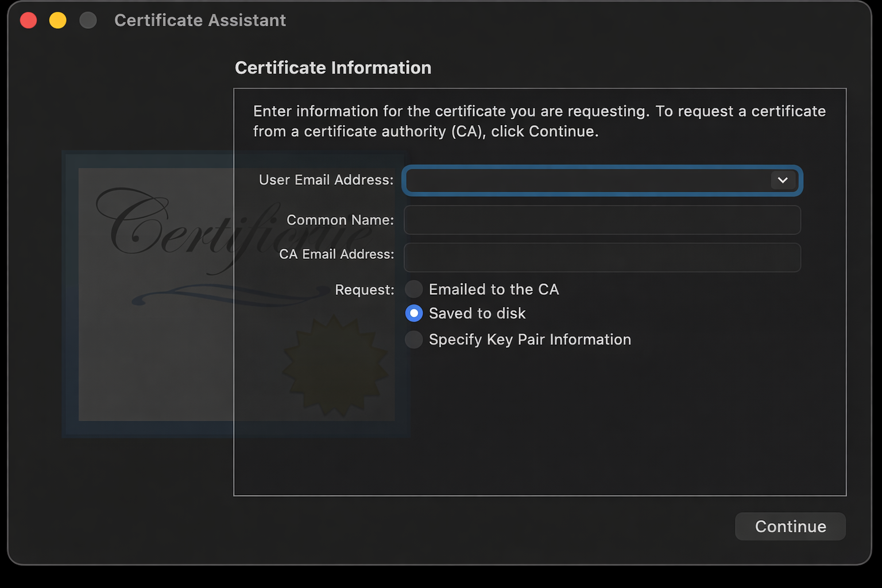Viewport: 882px width, 588px height.
Task: Click the "User Email Address:" label
Action: [326, 180]
